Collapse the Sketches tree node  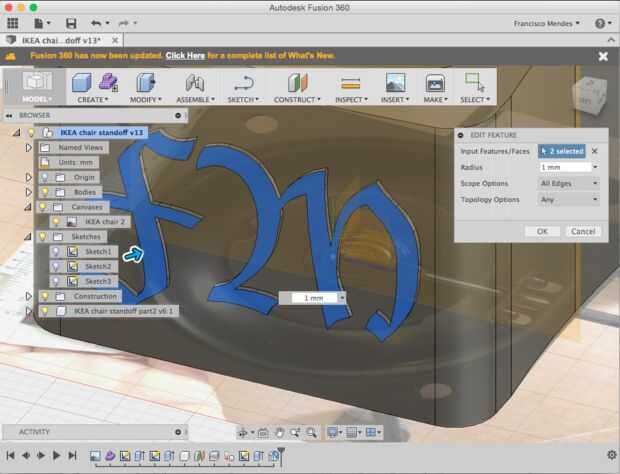28,236
